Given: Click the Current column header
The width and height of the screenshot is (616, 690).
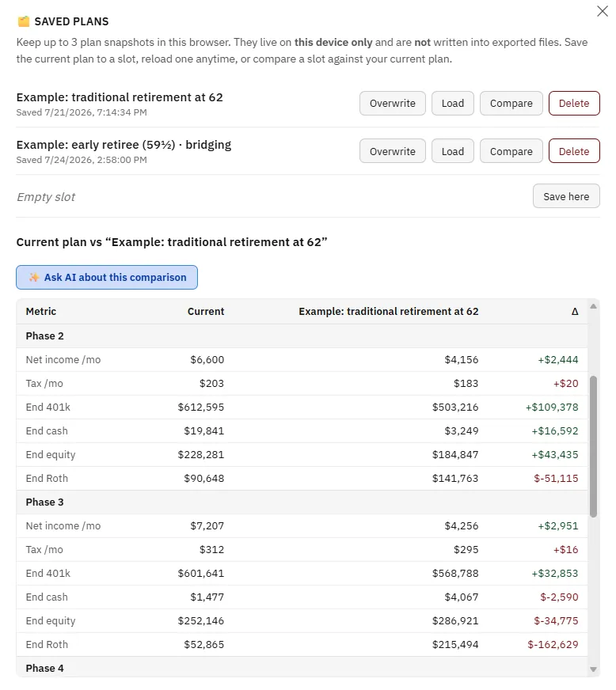Looking at the screenshot, I should point(206,312).
